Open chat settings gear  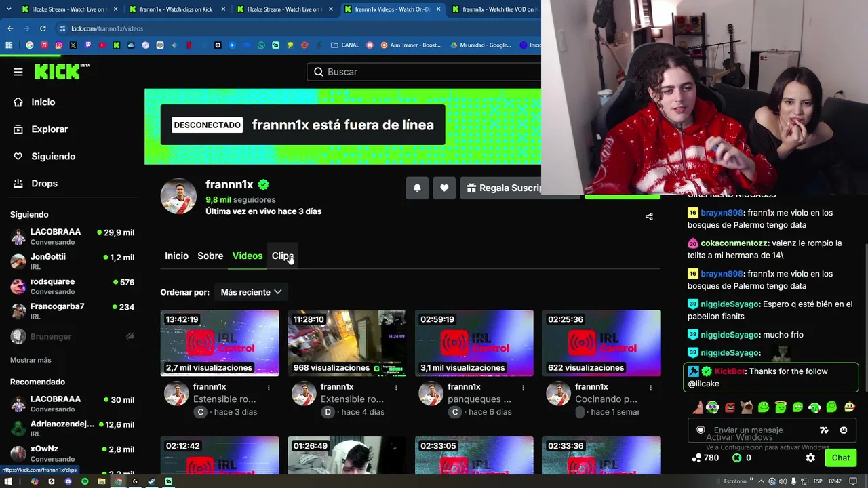(x=810, y=457)
